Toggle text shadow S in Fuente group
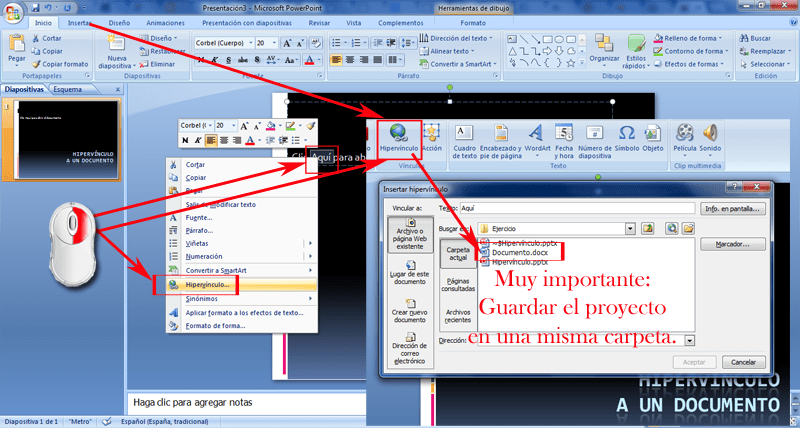Viewport: 800px width, 428px height. 257,60
